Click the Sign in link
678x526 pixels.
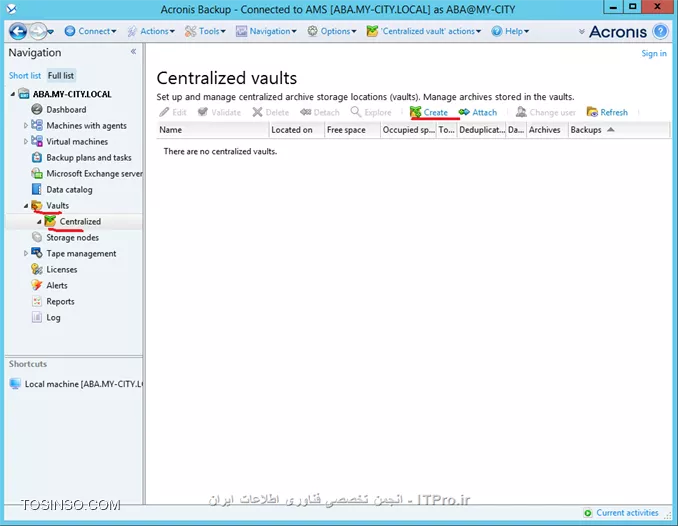(654, 54)
